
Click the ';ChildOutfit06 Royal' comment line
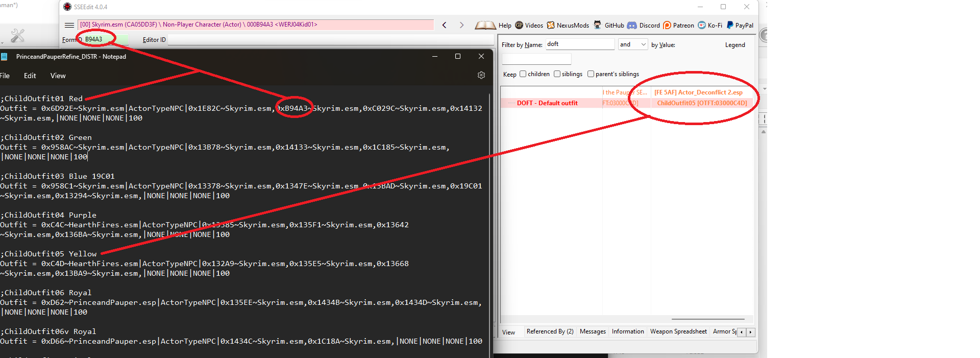[x=46, y=293]
